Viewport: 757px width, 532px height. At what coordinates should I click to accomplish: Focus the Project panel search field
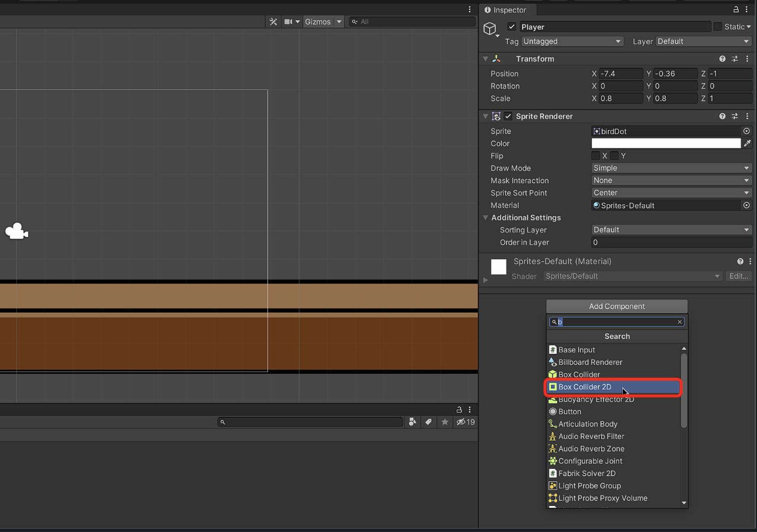(x=310, y=422)
